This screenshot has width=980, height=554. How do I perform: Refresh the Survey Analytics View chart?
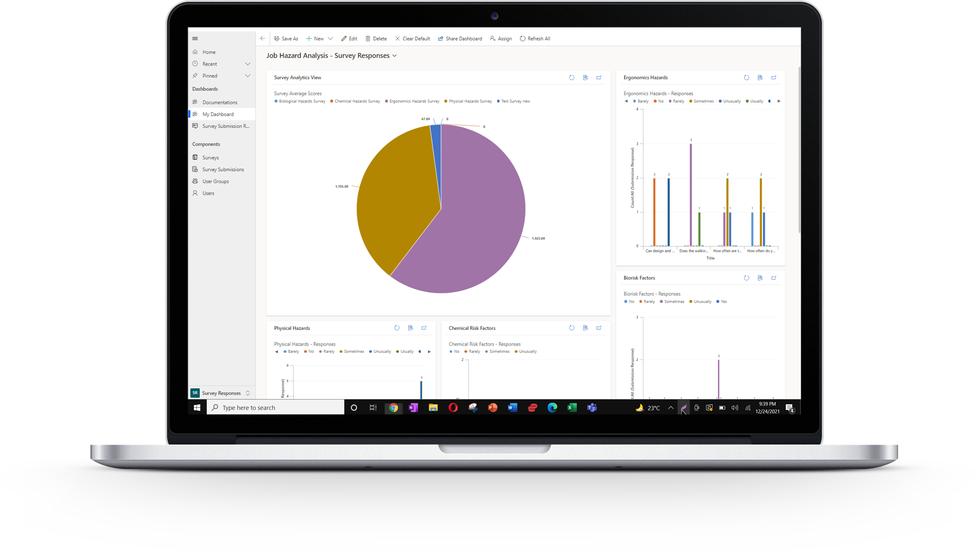571,78
